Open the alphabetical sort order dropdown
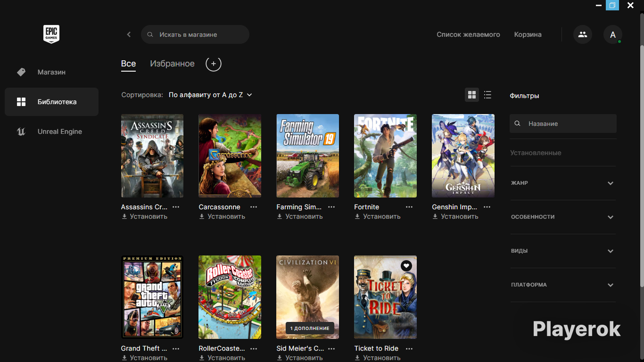The height and width of the screenshot is (362, 644). [x=210, y=95]
